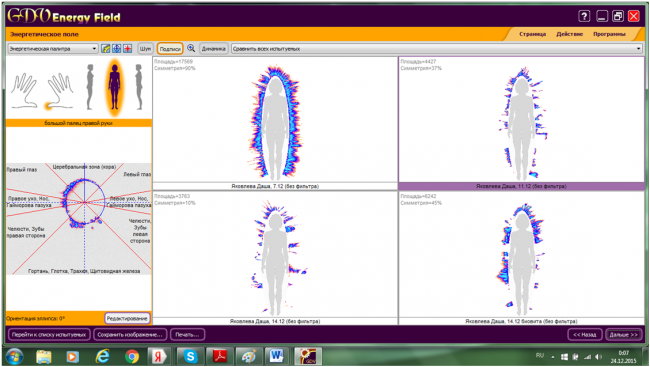Select the grey side-view body silhouette facing right
This screenshot has height=367, width=650.
(90, 87)
